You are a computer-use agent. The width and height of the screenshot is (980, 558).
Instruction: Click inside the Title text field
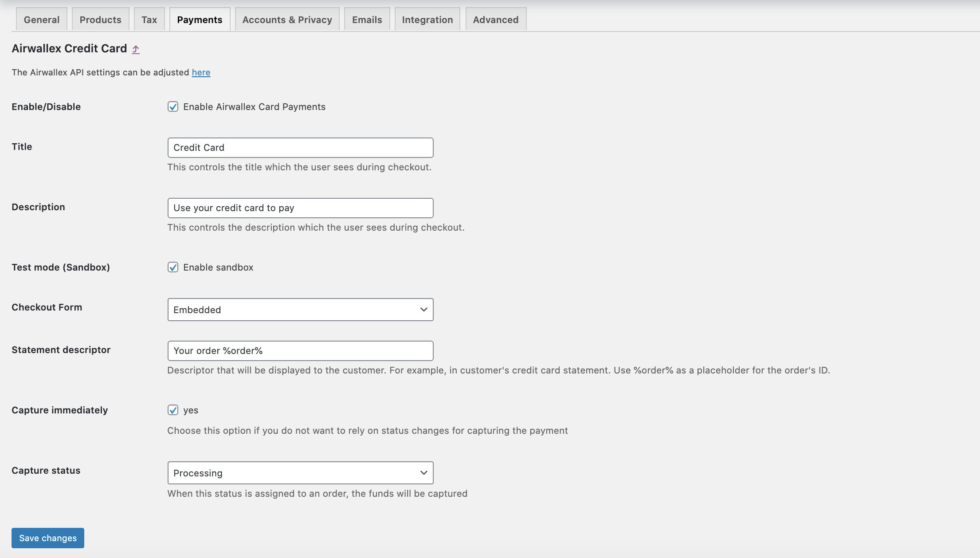click(x=300, y=147)
